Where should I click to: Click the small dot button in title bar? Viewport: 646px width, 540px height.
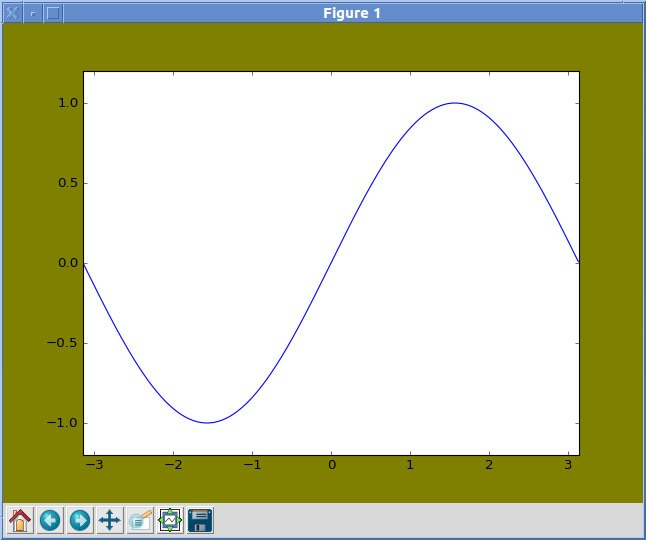(33, 13)
